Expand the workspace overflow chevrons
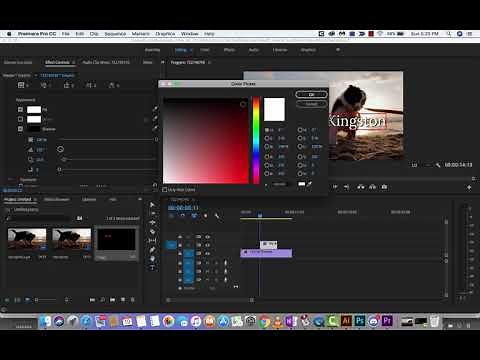The height and width of the screenshot is (360, 480). [x=338, y=50]
